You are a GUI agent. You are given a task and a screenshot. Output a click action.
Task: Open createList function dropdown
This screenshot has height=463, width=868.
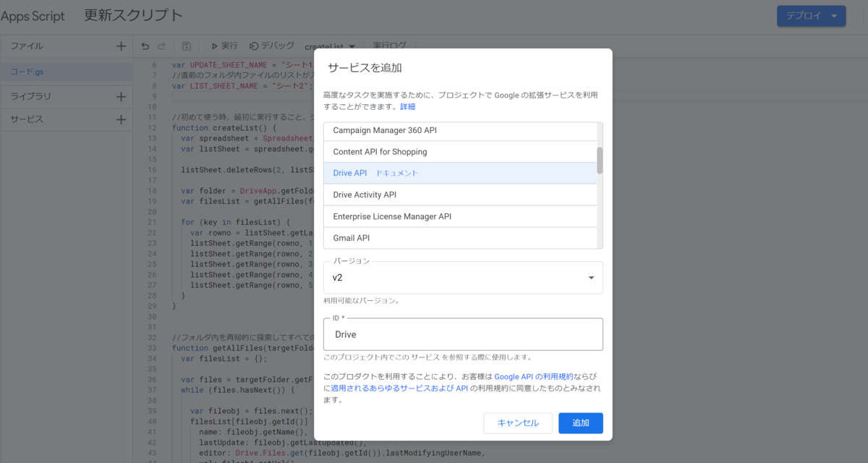[x=330, y=46]
